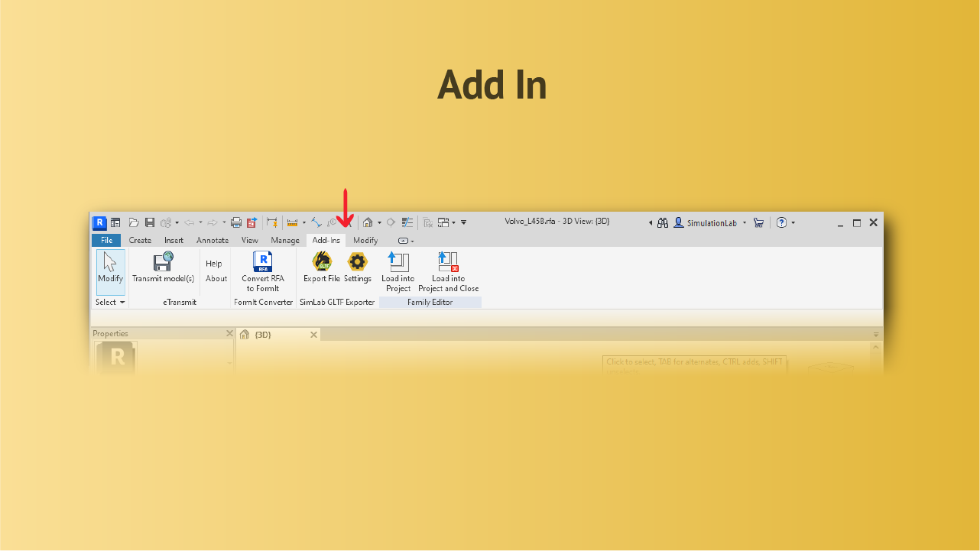Click the Redo arrow icon
Image resolution: width=980 pixels, height=551 pixels.
pyautogui.click(x=213, y=222)
